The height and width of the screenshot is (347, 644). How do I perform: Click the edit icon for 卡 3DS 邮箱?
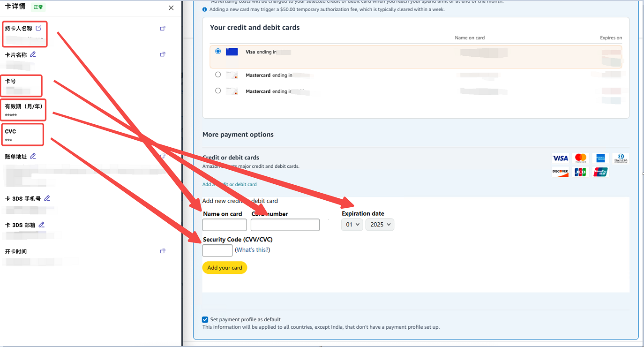pos(42,225)
